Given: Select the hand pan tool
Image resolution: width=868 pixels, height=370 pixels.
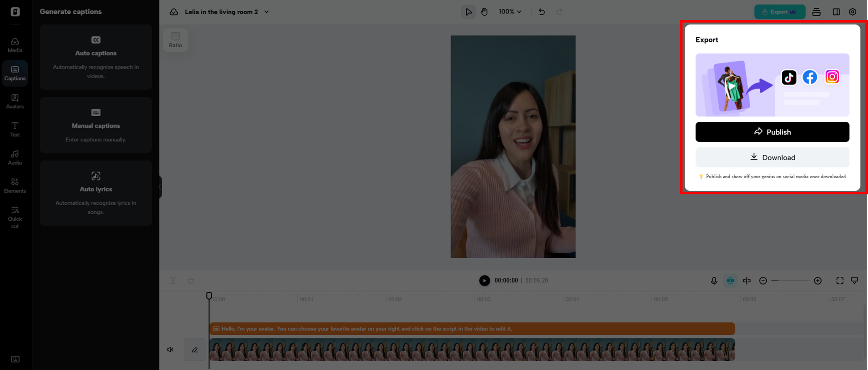Looking at the screenshot, I should 484,12.
